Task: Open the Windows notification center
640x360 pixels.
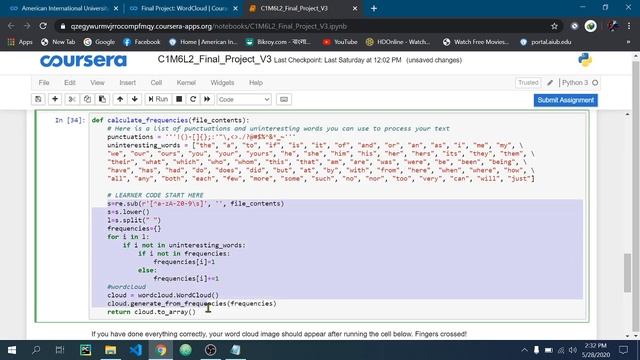Action: coord(623,350)
